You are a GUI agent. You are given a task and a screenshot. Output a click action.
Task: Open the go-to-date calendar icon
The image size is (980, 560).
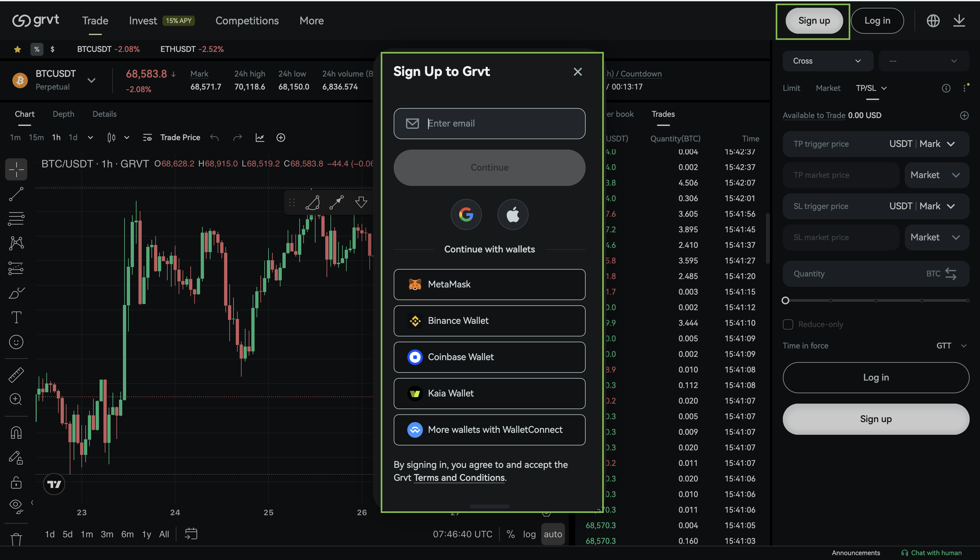tap(191, 534)
